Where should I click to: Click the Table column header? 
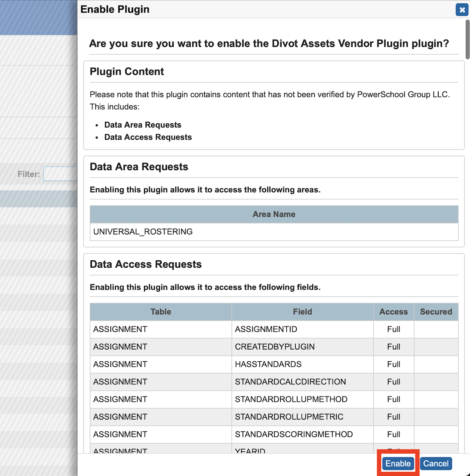click(x=161, y=312)
